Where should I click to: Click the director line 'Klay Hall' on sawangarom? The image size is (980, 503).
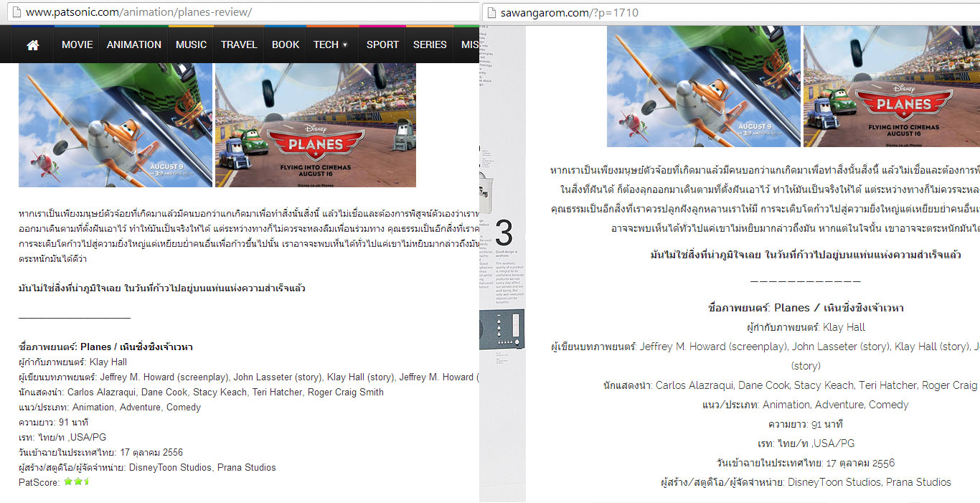pyautogui.click(x=806, y=327)
